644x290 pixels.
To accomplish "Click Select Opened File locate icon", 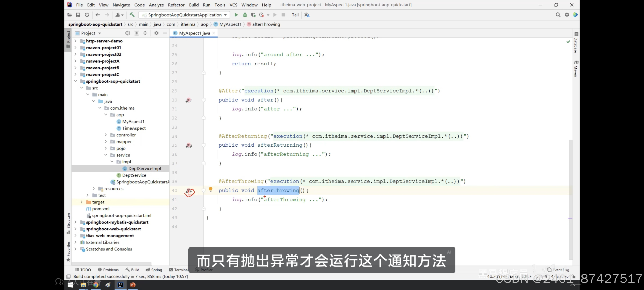I will (127, 33).
